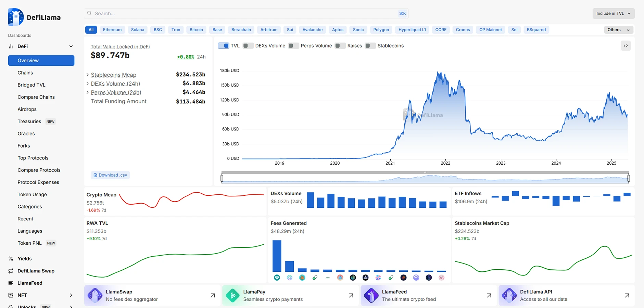Click the first protocol icon under Fees Generated

[x=277, y=278]
